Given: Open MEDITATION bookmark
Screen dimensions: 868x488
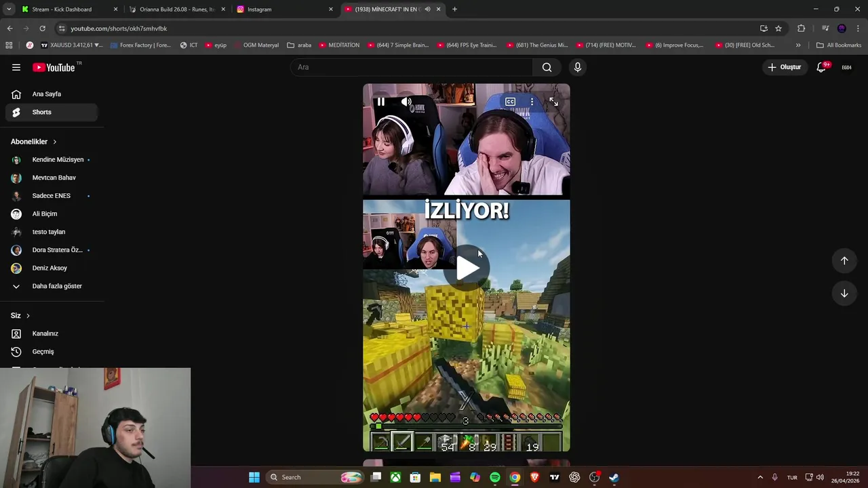Looking at the screenshot, I should coord(338,45).
